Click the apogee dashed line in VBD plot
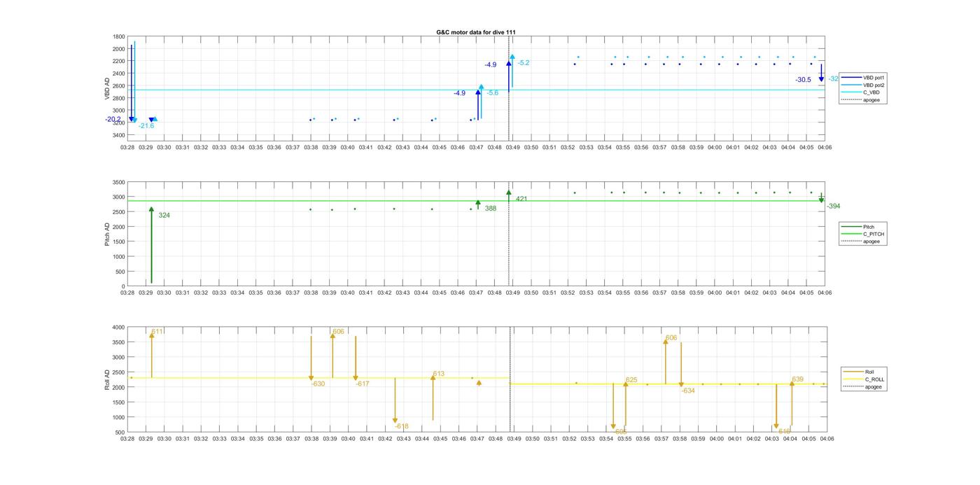The width and height of the screenshot is (980, 485). (x=509, y=87)
